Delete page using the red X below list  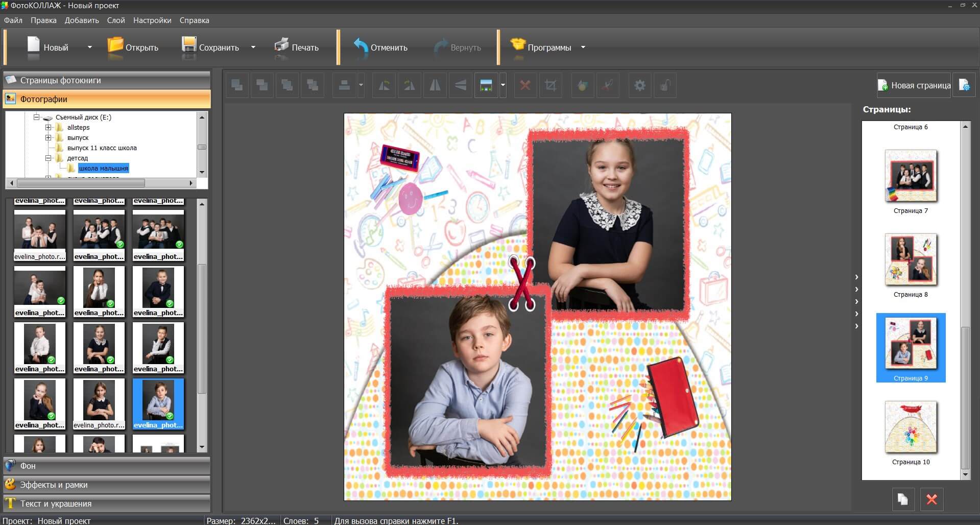931,499
